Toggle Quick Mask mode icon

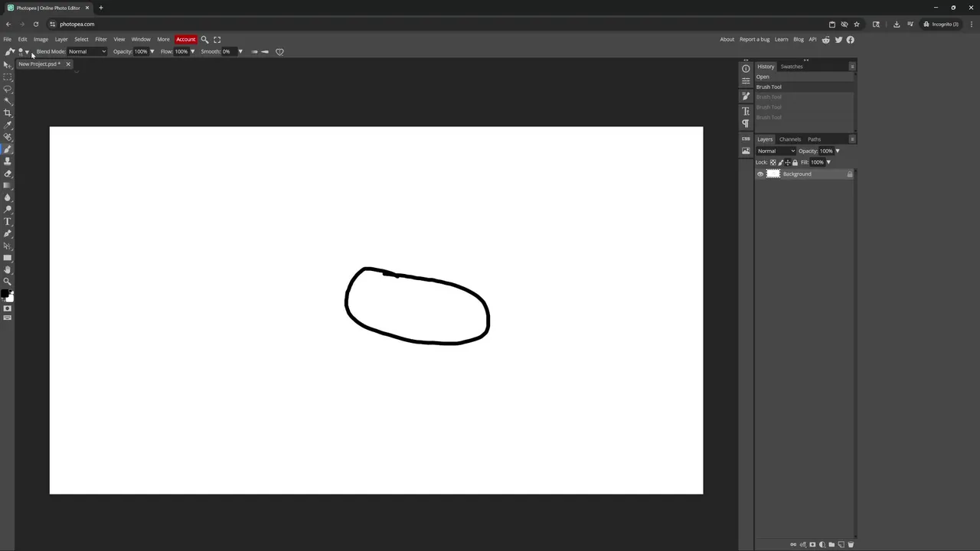[8, 308]
